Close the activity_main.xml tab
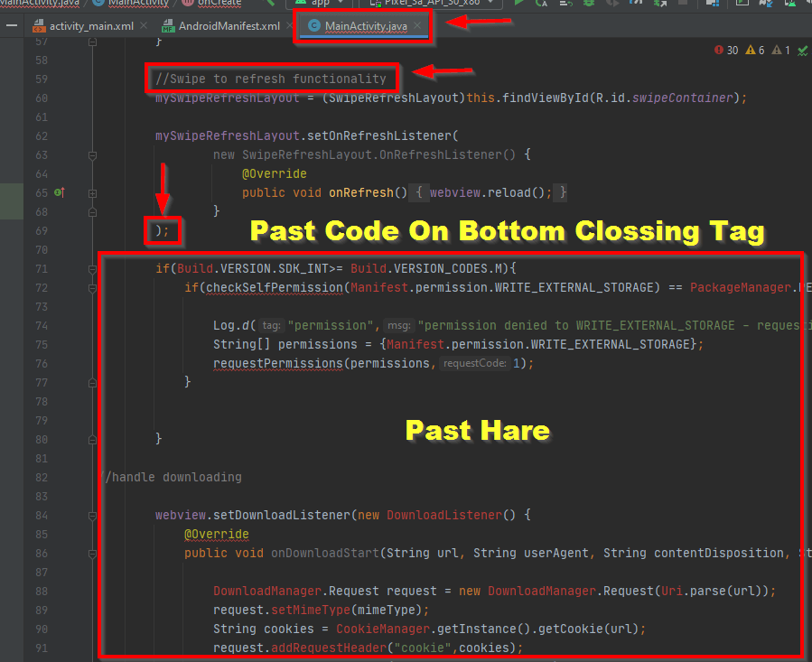Screen dimensions: 812x662 (x=144, y=25)
